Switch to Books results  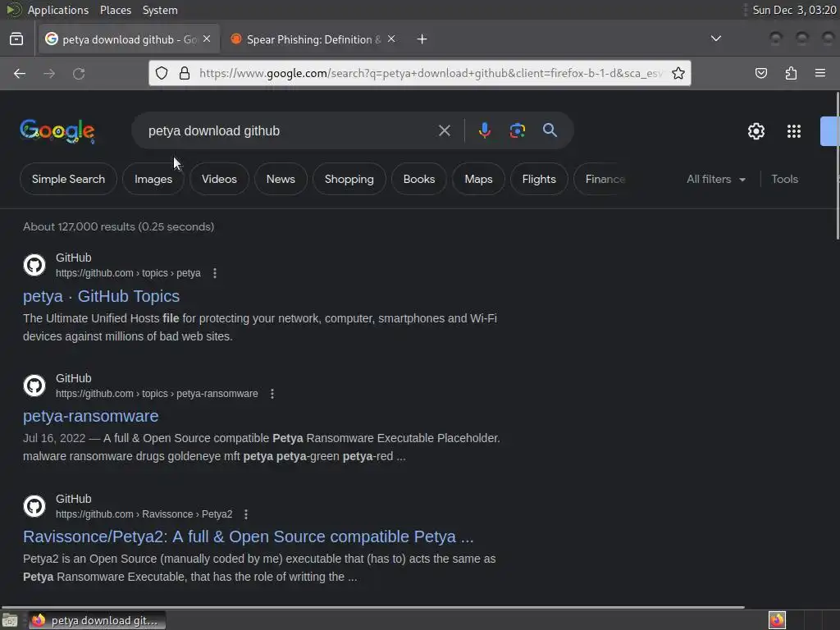click(x=419, y=179)
